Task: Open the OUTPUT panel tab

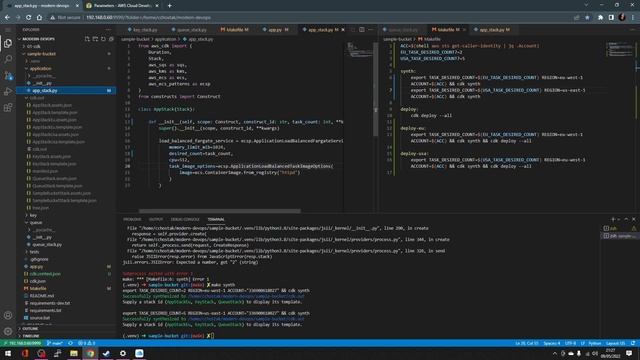Action: (156, 219)
